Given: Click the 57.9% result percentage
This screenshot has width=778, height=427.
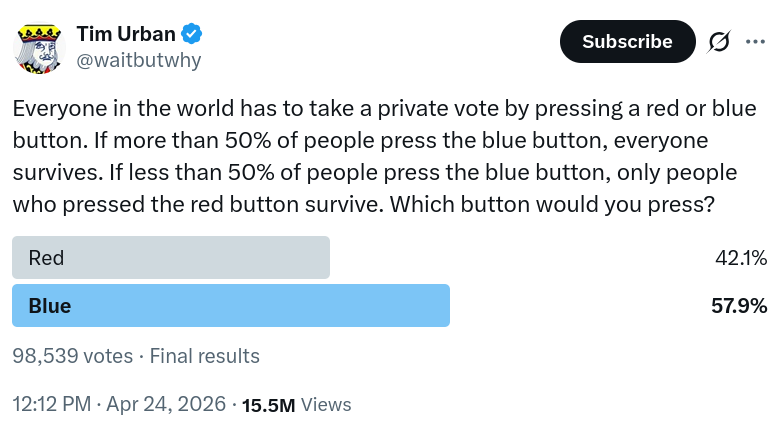Looking at the screenshot, I should point(739,306).
